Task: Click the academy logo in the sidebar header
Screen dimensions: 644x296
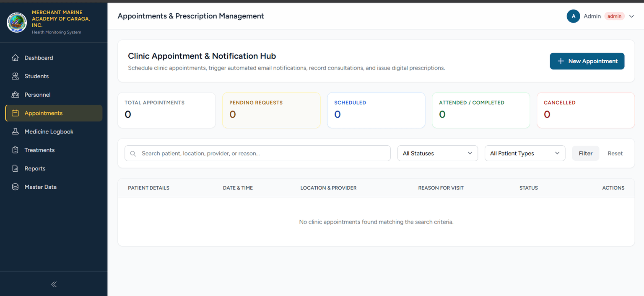Action: pos(17,22)
